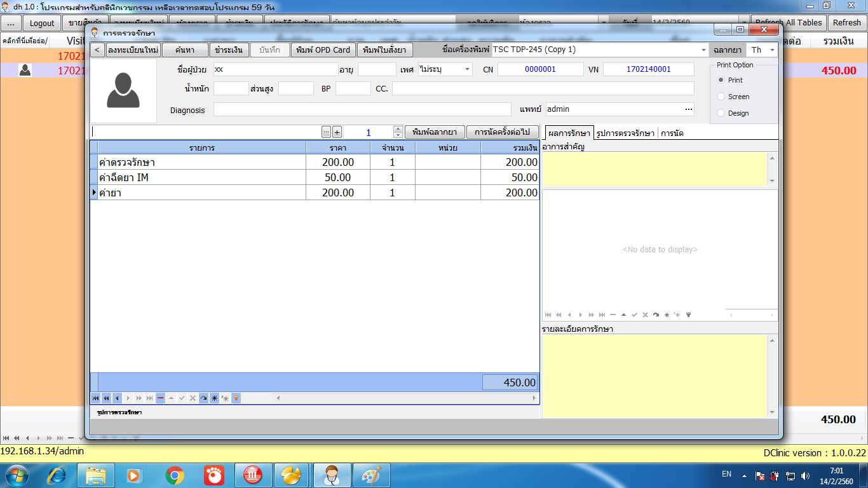Image resolution: width=868 pixels, height=488 pixels.
Task: Open the ellipsis in the แพทย์ admin field
Action: [688, 109]
